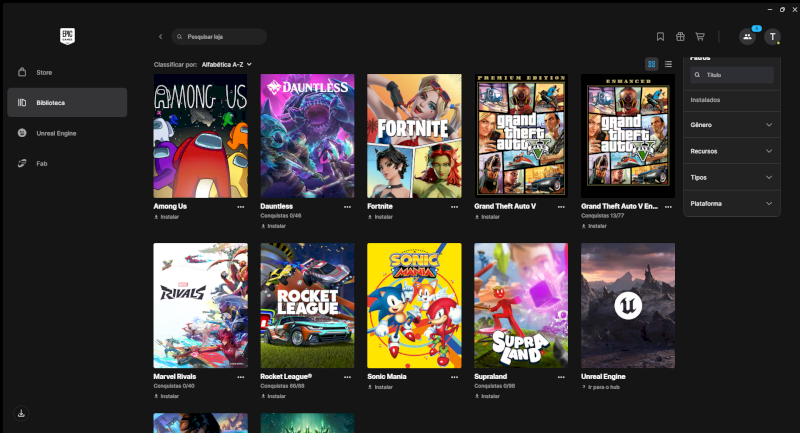This screenshot has height=433, width=800.
Task: Select Biblioteca in sidebar
Action: (x=67, y=103)
